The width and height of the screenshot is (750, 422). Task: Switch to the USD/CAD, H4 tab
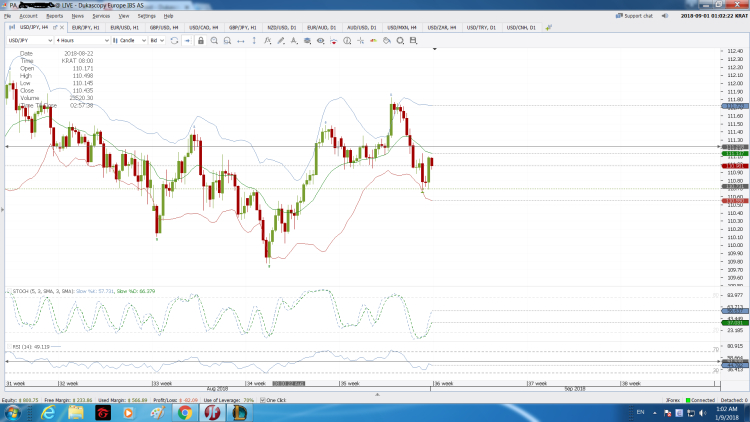pos(203,28)
